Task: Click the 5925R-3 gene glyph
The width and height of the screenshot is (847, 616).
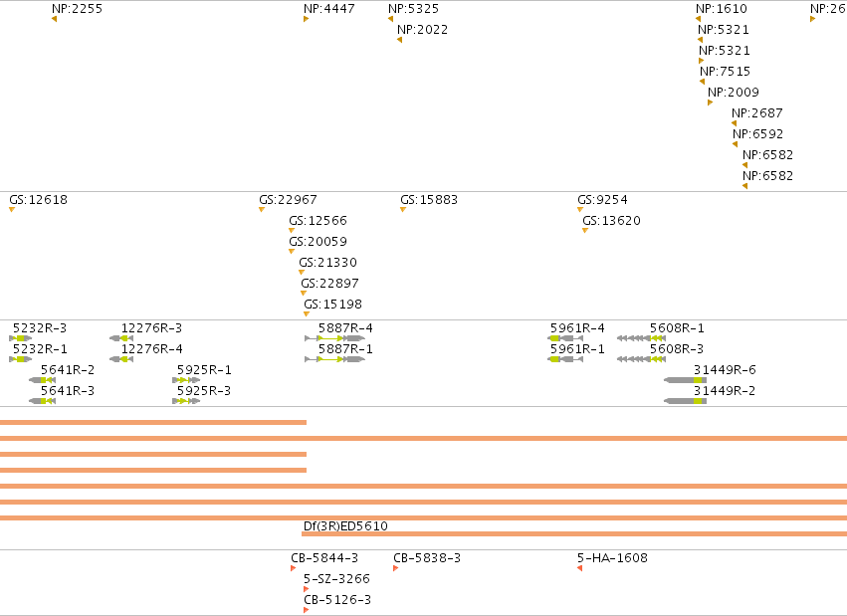Action: (186, 401)
